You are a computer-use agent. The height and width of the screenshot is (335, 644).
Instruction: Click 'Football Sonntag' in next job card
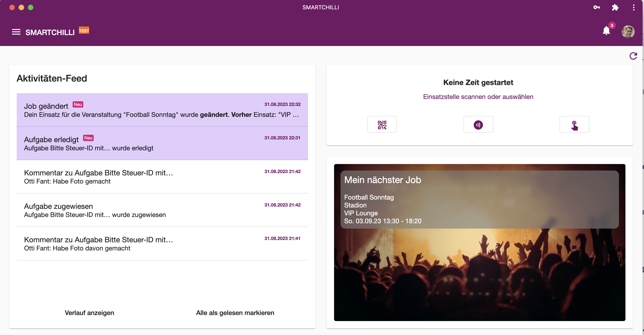pyautogui.click(x=369, y=197)
